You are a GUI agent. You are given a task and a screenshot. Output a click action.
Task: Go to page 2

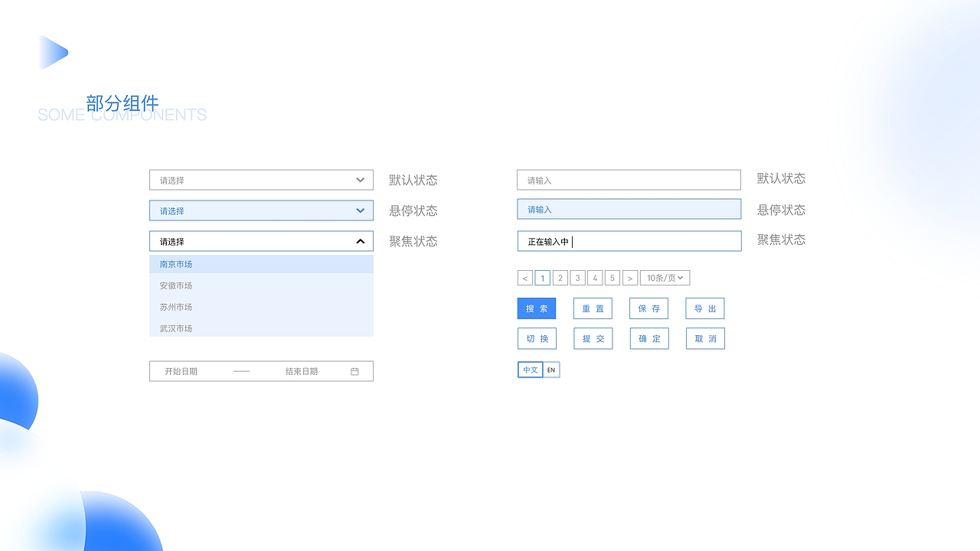pos(560,278)
